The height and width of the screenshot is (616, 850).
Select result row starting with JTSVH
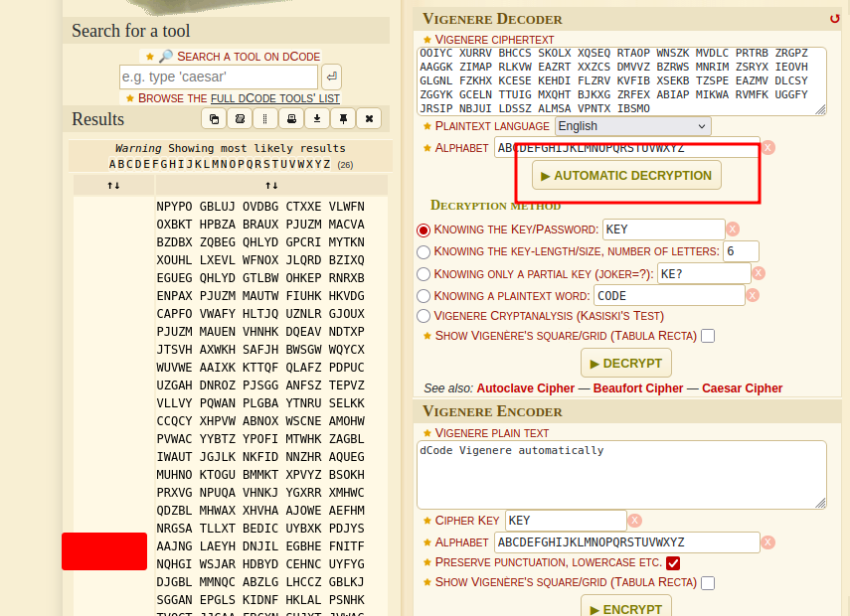(260, 350)
